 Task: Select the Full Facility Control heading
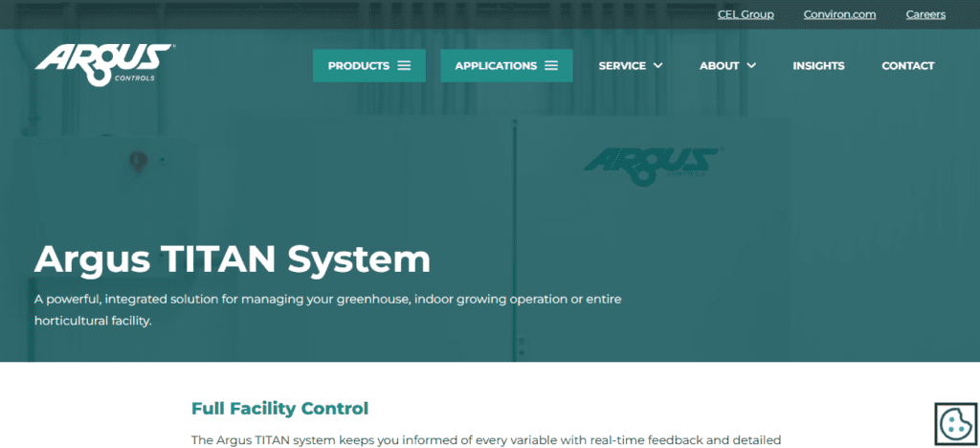(280, 409)
